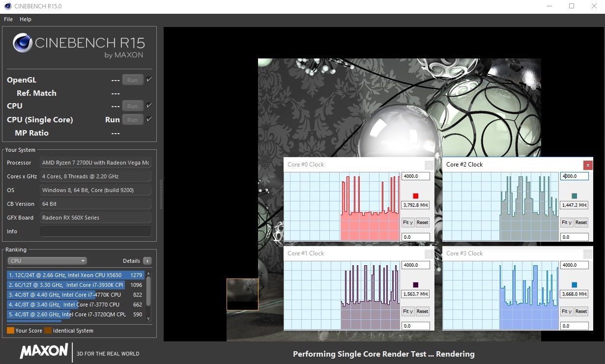Viewport: 605px width, 364px height.
Task: Toggle the OpenGL test checkbox
Action: [149, 80]
